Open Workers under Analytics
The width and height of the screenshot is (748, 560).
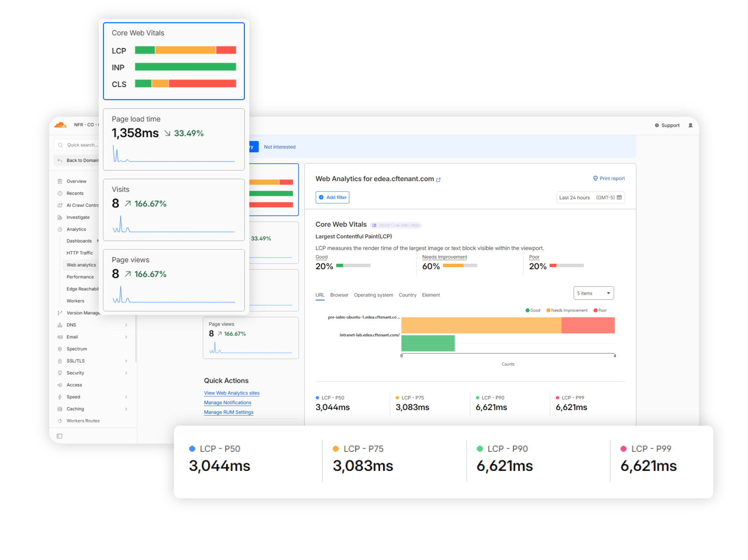coord(75,301)
